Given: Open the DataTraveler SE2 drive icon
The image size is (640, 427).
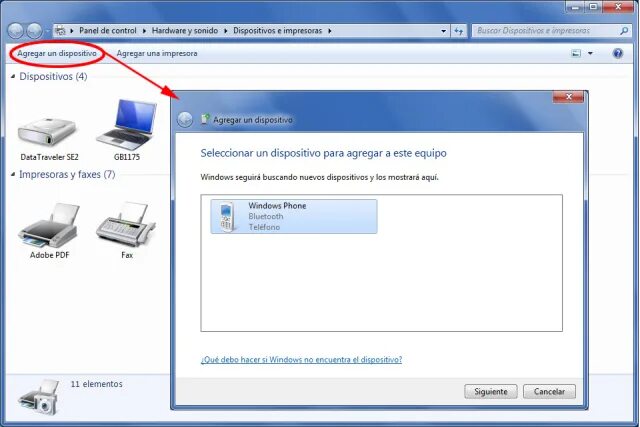Looking at the screenshot, I should pyautogui.click(x=47, y=131).
